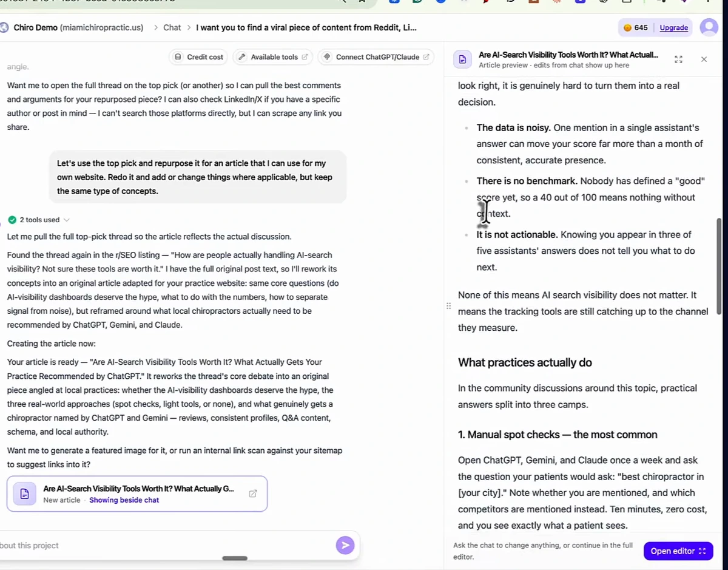Send the chat message
Viewport: 728px width, 570px height.
[345, 545]
